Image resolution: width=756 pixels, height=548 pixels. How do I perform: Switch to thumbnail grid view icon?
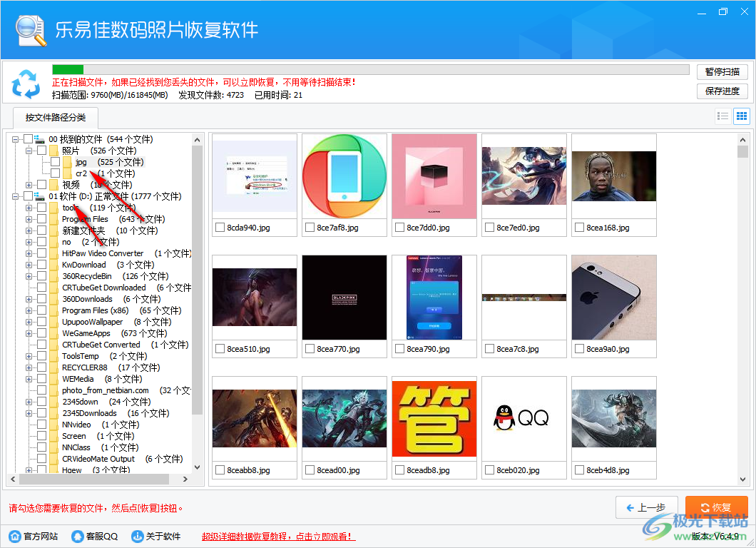[x=742, y=116]
